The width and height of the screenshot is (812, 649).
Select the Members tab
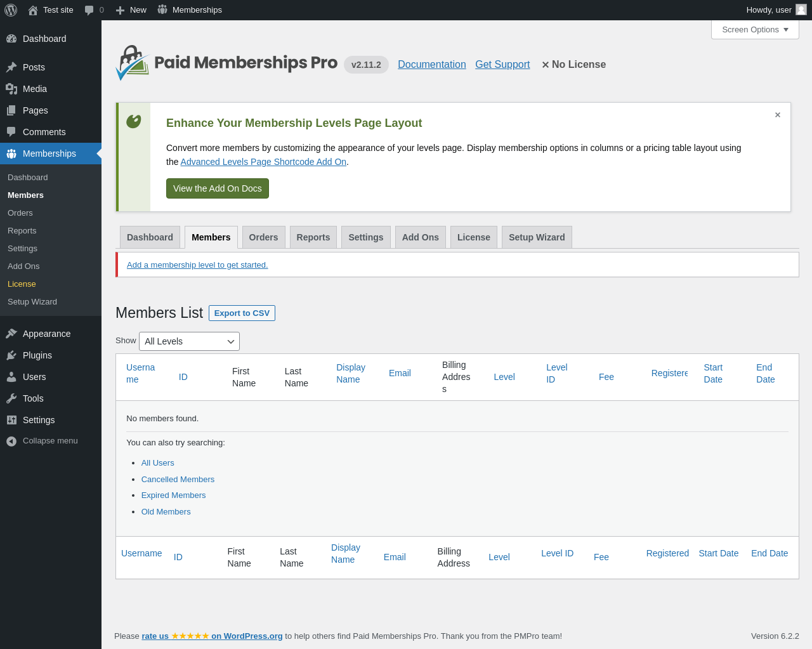pos(211,237)
